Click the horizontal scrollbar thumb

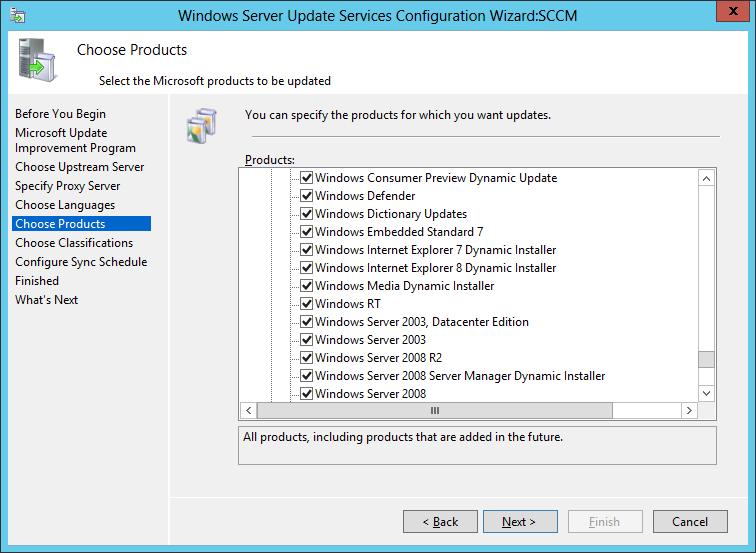point(435,410)
